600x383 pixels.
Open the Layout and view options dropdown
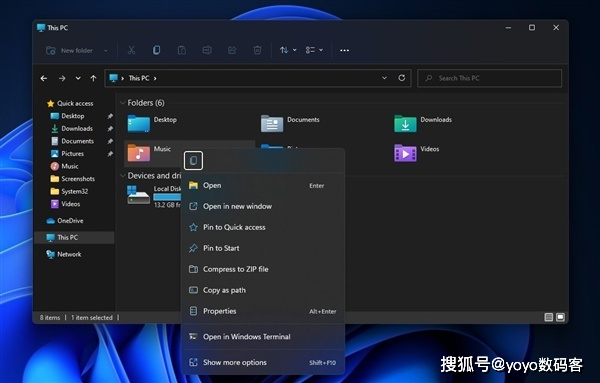(314, 50)
